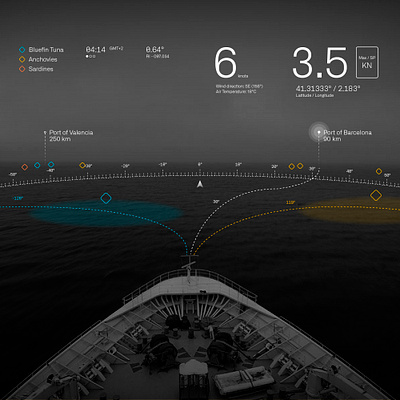
Task: Select yellow diamond next to the -30° label
Action: pos(82,165)
